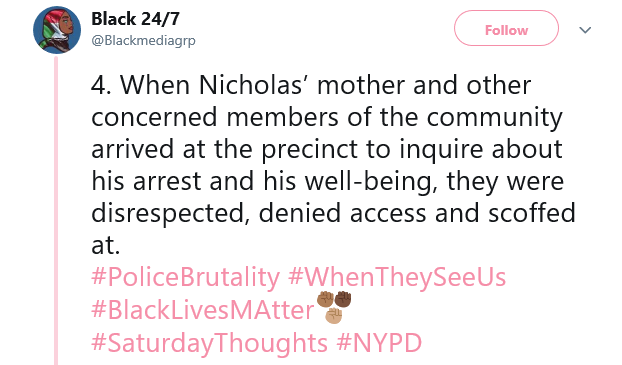Click the pink thread connector line
This screenshot has height=365, width=622.
point(56,210)
